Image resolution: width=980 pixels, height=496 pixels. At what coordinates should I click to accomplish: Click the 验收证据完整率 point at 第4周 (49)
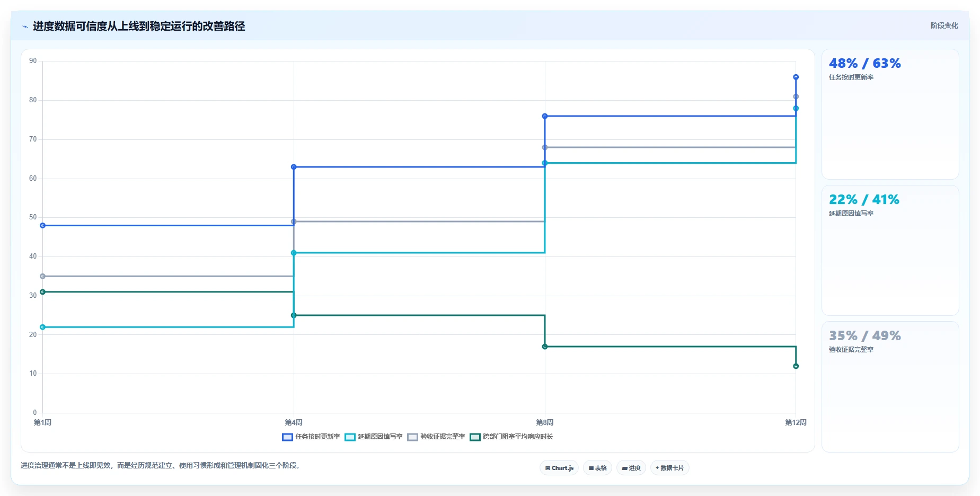294,222
